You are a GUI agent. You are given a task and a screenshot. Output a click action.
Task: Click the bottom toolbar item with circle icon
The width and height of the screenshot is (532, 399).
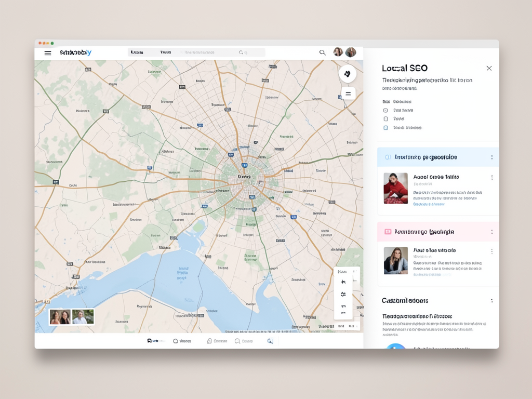click(x=182, y=341)
